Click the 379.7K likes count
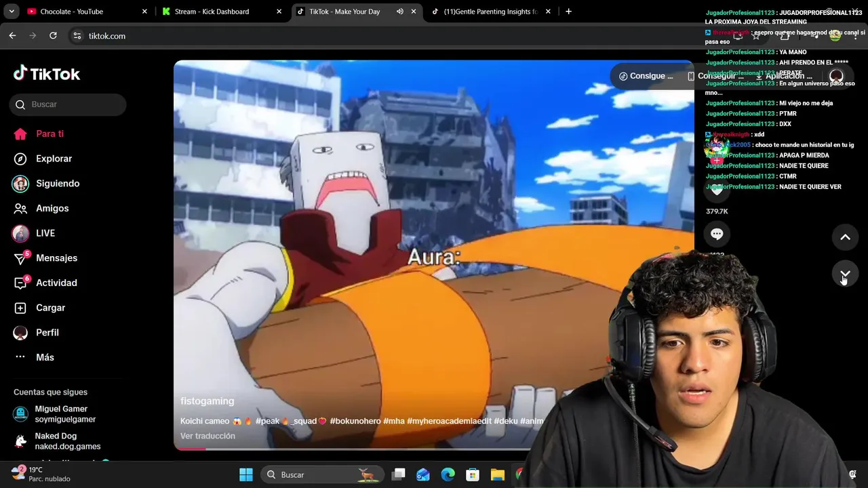 [717, 211]
